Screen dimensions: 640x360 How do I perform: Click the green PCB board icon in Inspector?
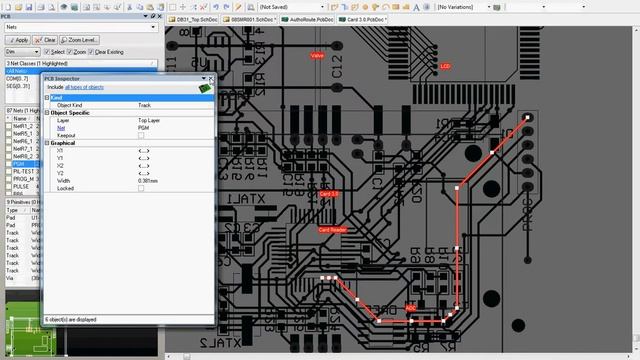pos(204,88)
